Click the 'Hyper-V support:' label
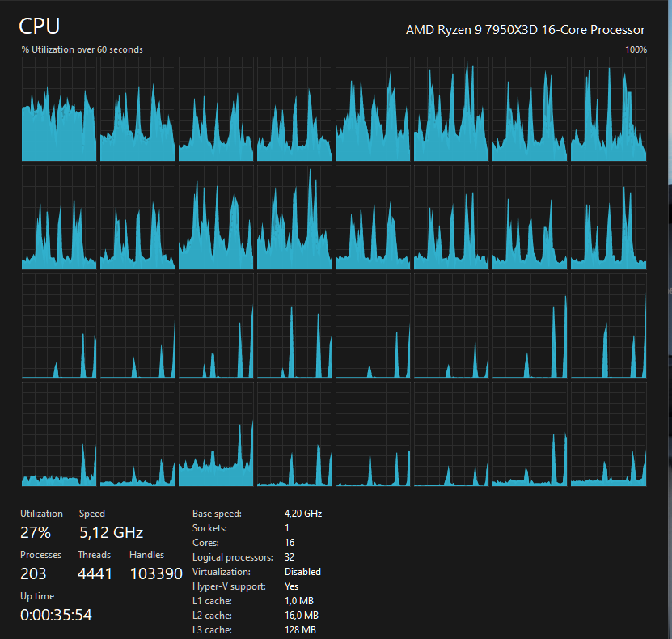This screenshot has height=639, width=672. pyautogui.click(x=230, y=586)
